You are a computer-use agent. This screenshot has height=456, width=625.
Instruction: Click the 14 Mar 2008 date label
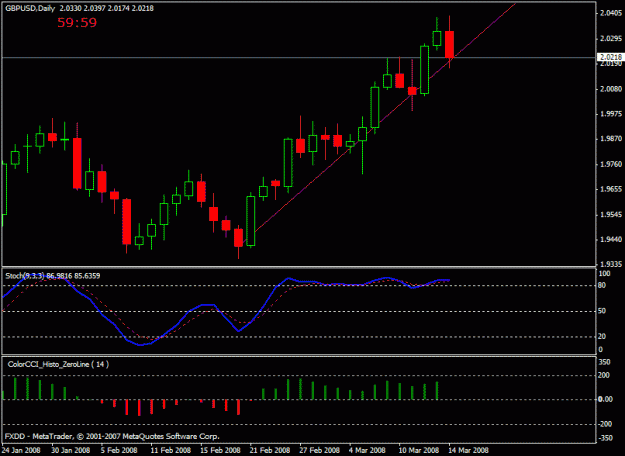pos(469,450)
